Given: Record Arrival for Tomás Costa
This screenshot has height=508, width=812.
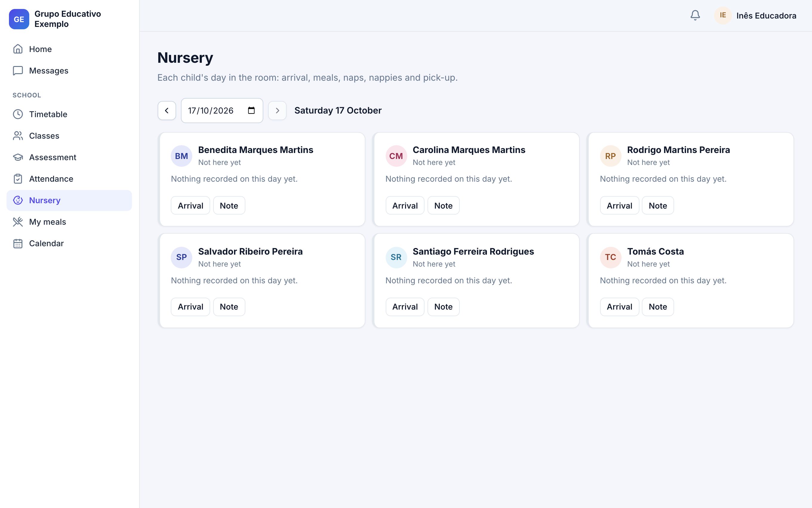Looking at the screenshot, I should (x=619, y=307).
